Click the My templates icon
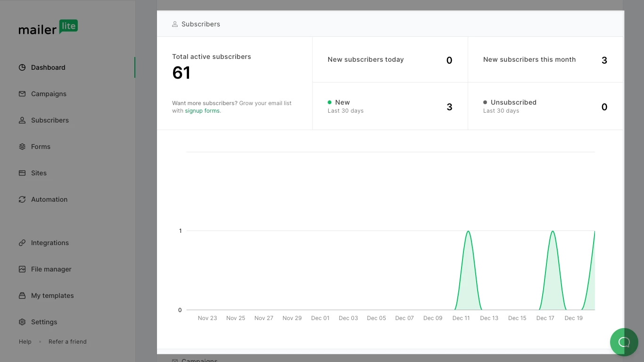 [22, 296]
